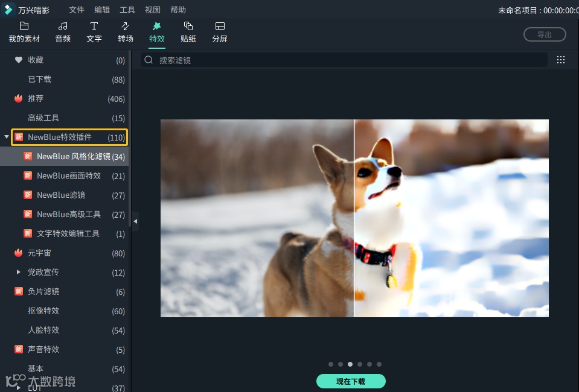
Task: Open the 文字 text tab icon
Action: click(94, 26)
